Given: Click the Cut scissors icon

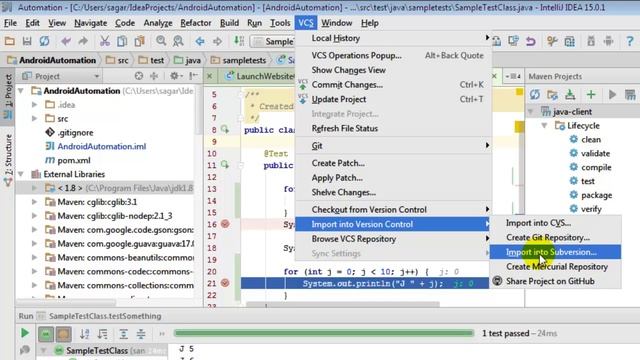Looking at the screenshot, I should click(104, 41).
